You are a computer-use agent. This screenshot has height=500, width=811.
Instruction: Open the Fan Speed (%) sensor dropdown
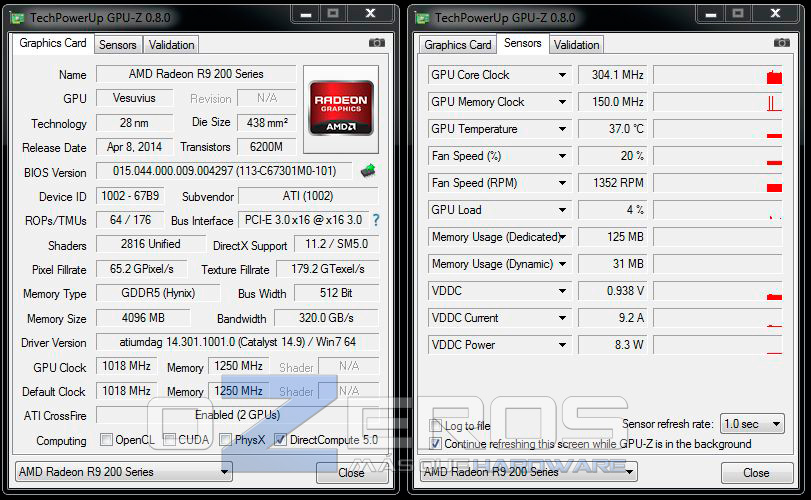[562, 156]
